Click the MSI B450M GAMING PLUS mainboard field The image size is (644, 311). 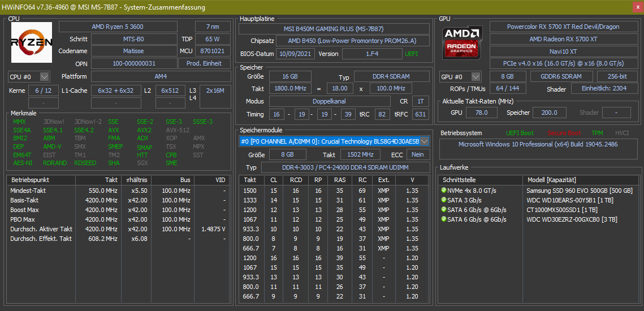click(x=334, y=29)
